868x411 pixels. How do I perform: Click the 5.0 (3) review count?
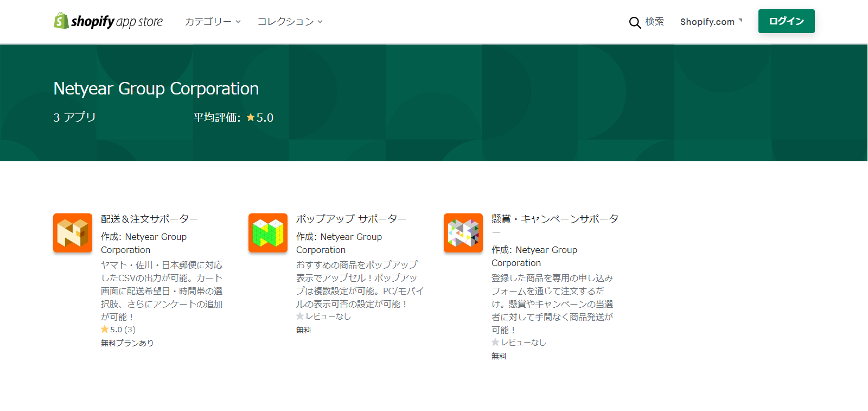(x=123, y=330)
